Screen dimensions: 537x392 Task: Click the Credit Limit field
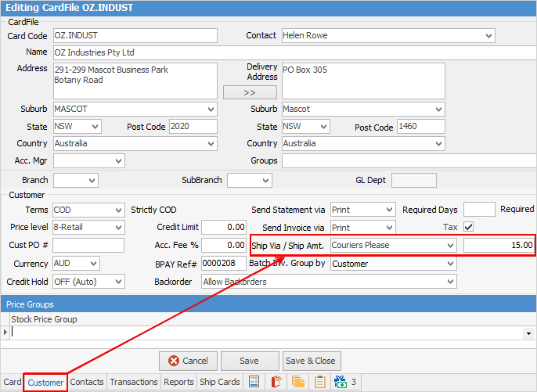click(x=224, y=228)
